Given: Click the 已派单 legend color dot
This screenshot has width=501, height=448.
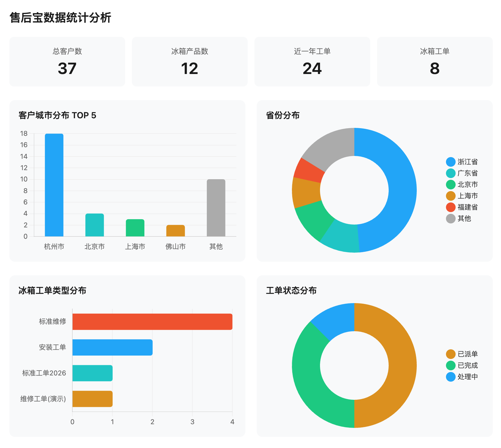Looking at the screenshot, I should (x=451, y=354).
